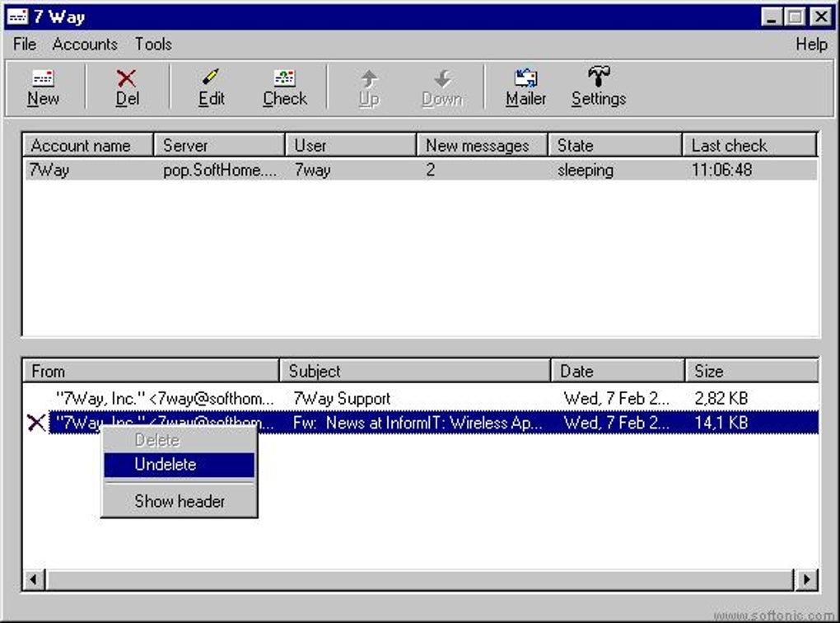Click the From column header
This screenshot has height=623, width=840.
(151, 371)
